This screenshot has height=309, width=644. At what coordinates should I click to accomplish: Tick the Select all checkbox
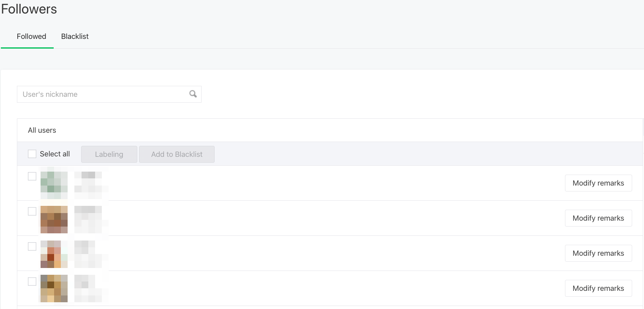click(32, 154)
